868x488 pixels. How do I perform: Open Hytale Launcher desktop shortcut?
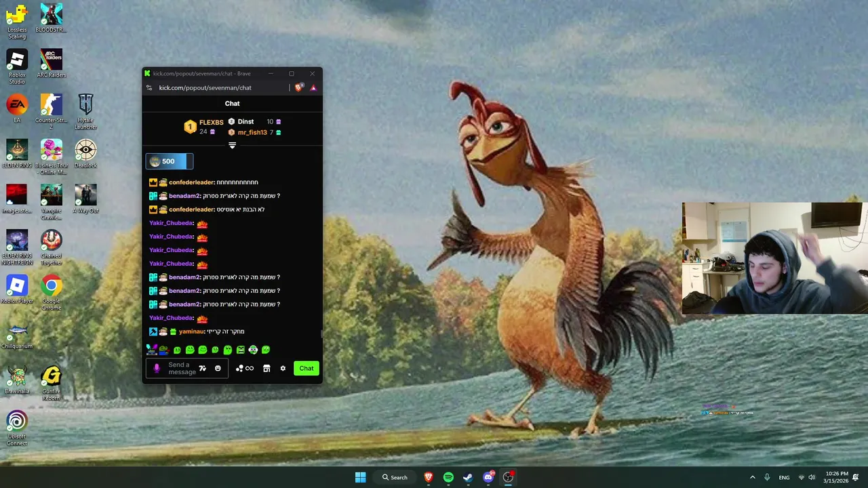tap(85, 112)
